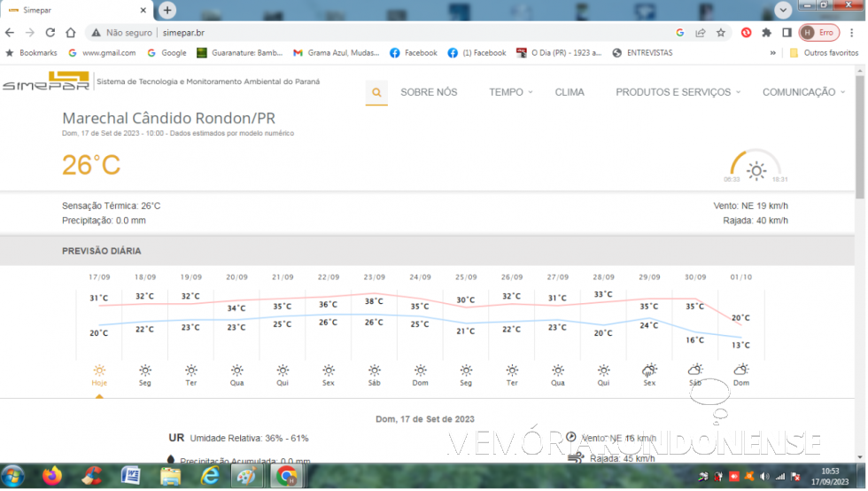Open the ENTREVISTAS bookmark
The image size is (868, 491).
tap(642, 53)
